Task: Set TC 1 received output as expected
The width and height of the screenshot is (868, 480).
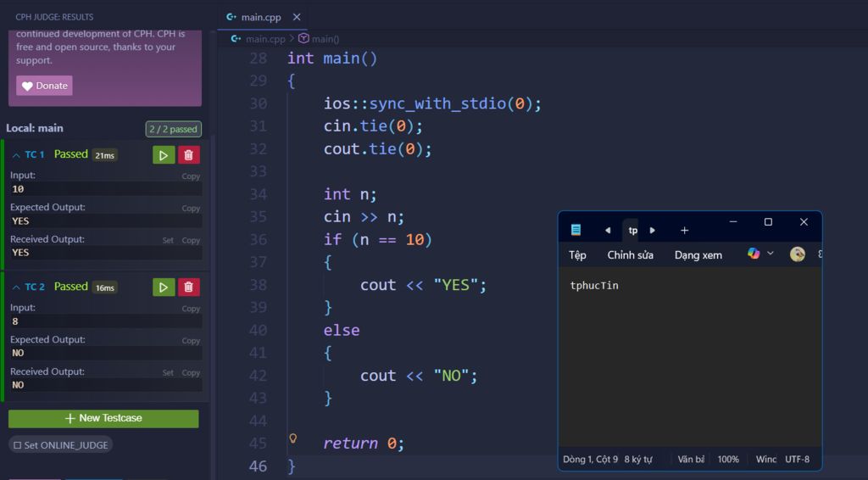Action: (x=168, y=241)
